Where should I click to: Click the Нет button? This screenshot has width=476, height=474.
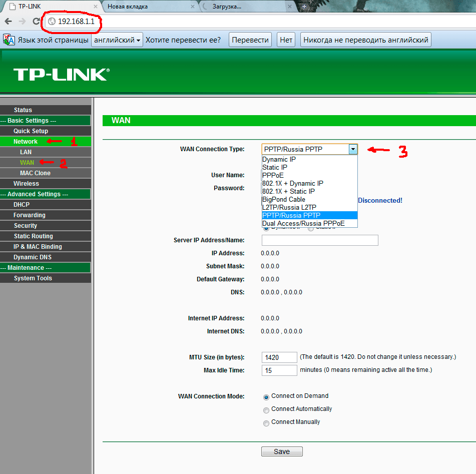[x=286, y=40]
